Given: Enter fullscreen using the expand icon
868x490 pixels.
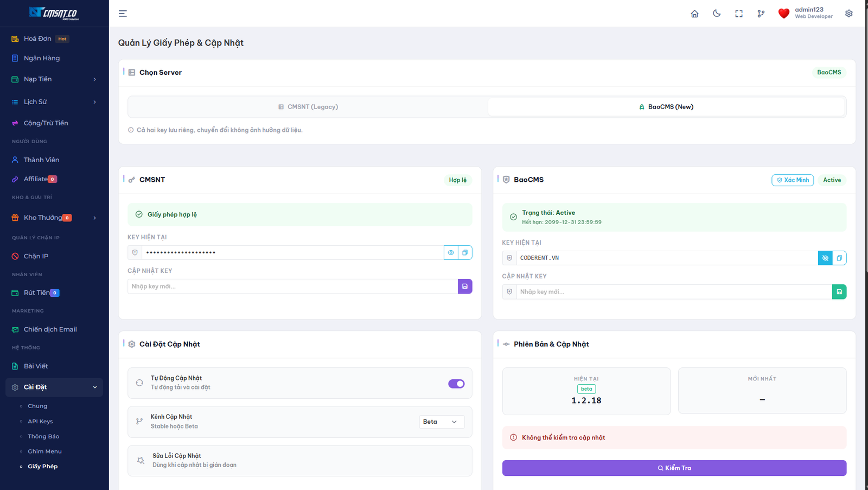Looking at the screenshot, I should point(739,14).
